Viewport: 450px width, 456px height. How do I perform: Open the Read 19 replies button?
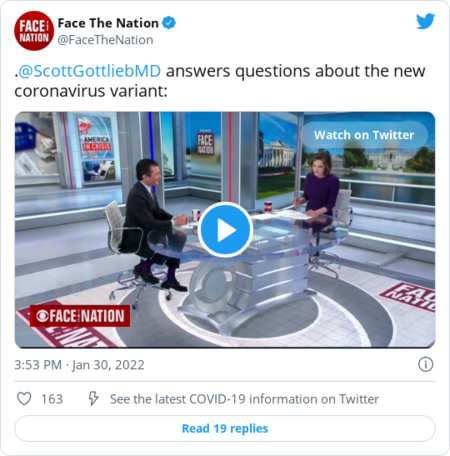click(225, 428)
